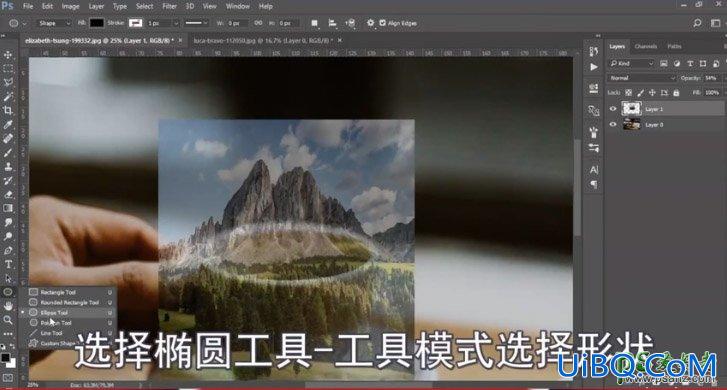
Task: Select the Eyedropper tool
Action: point(8,124)
